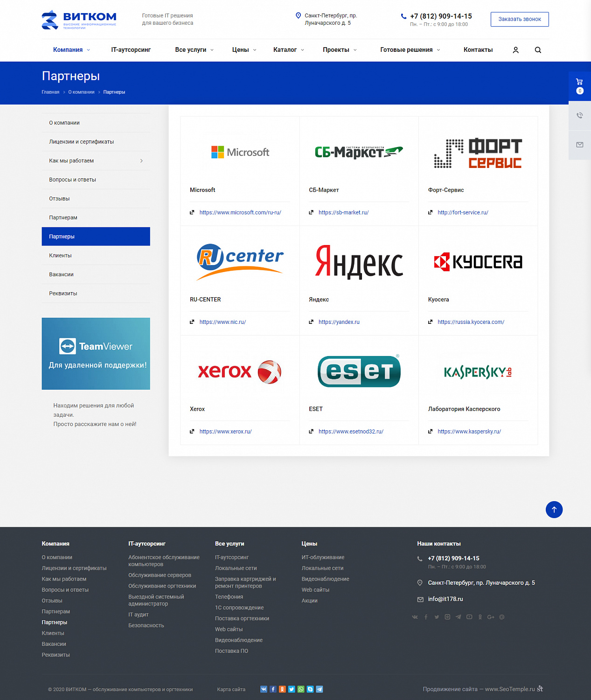Expand the Готовые решения menu chevron
This screenshot has height=700, width=591.
point(438,50)
